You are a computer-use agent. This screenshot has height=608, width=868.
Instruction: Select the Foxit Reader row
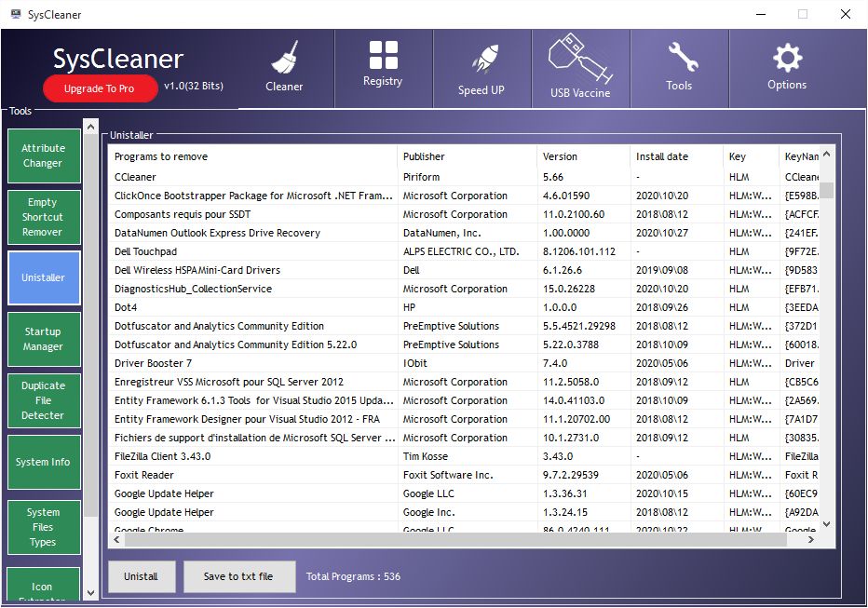[464, 475]
